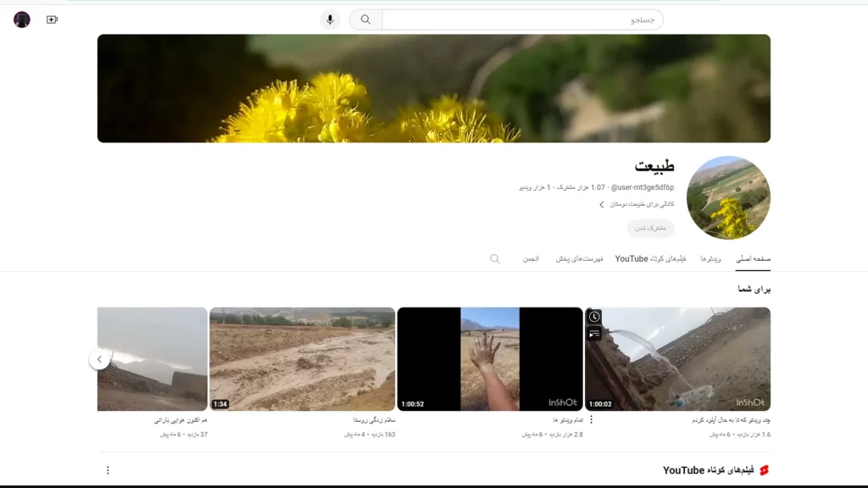Screen dimensions: 868x488
Task: Click the carousel arrow button on the cloudy sky video
Action: (100, 359)
